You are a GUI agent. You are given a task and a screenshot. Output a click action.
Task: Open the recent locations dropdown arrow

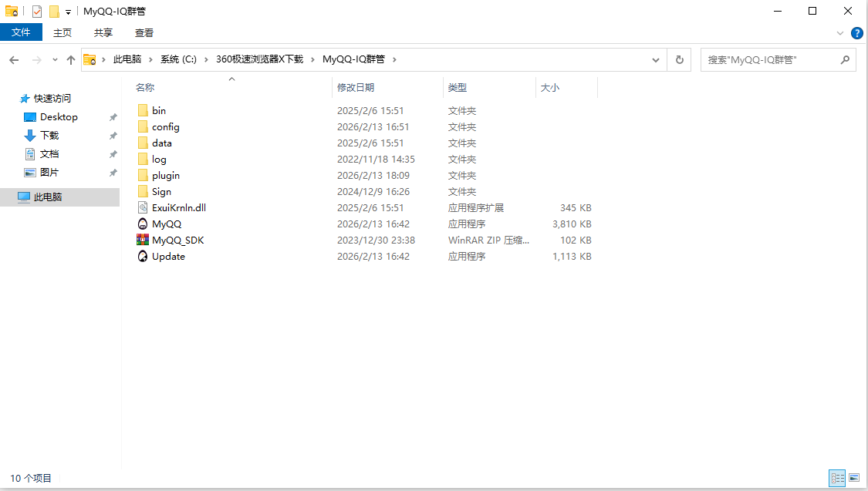(x=55, y=60)
